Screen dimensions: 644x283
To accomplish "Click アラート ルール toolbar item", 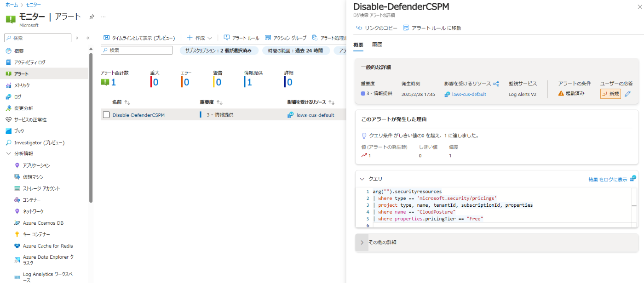I will click(x=241, y=38).
